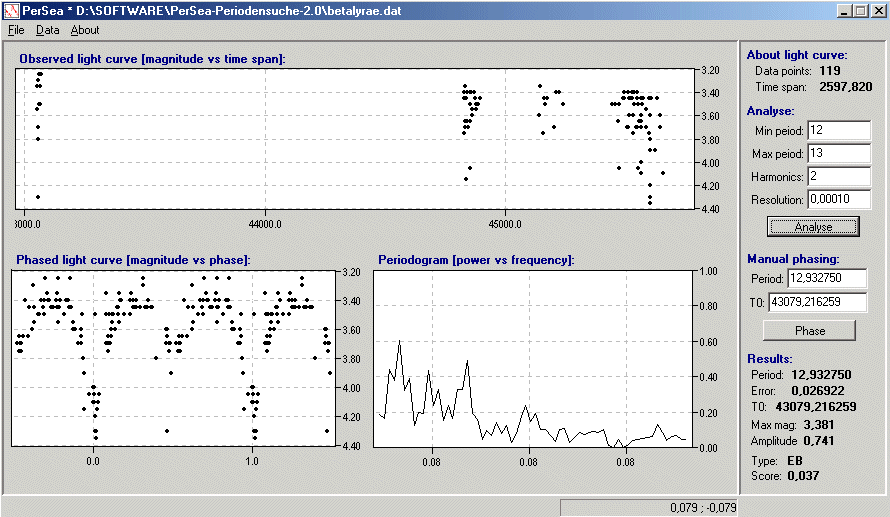Open the Data menu
This screenshot has height=517, width=890.
tap(47, 30)
